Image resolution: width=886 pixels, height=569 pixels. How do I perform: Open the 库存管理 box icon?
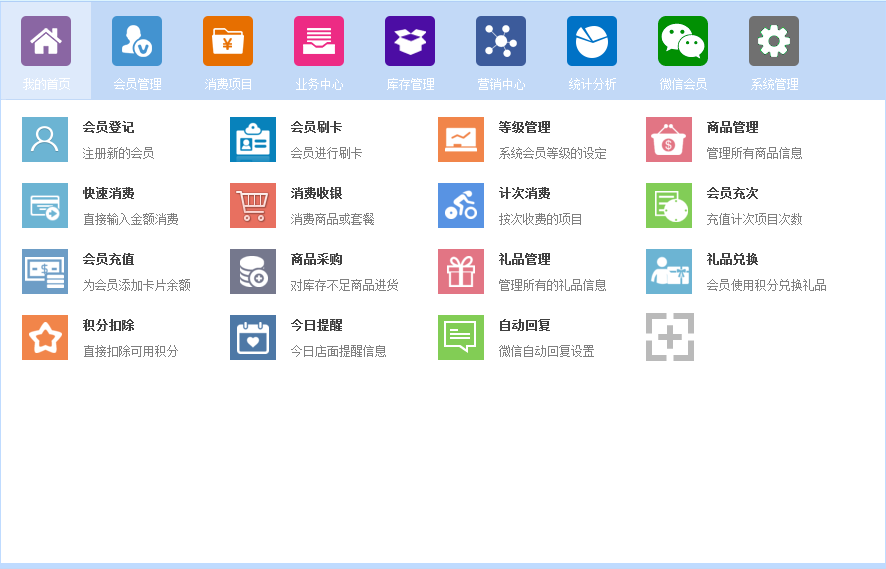(x=410, y=41)
